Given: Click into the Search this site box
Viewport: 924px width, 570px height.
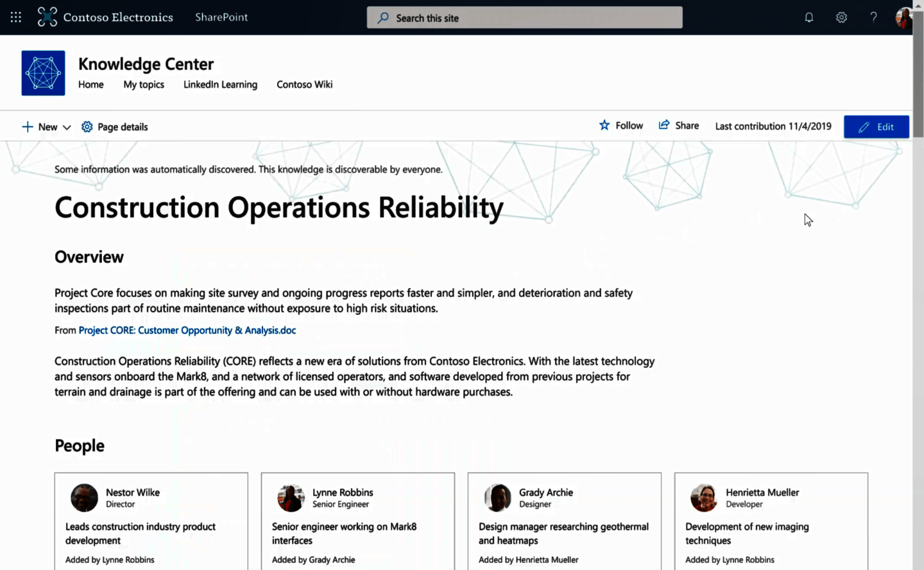Looking at the screenshot, I should (524, 18).
